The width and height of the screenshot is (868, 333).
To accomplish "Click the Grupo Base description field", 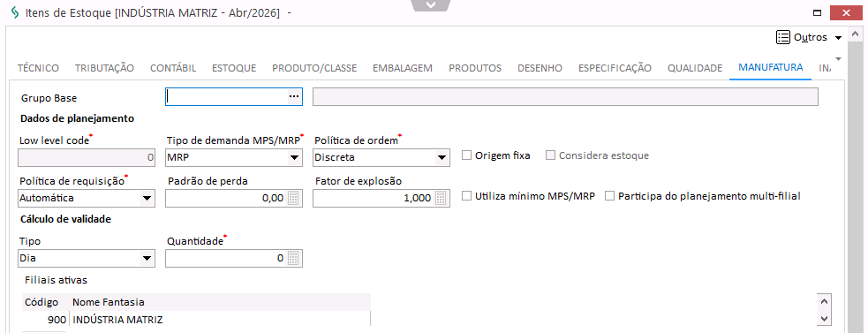I will pos(565,97).
